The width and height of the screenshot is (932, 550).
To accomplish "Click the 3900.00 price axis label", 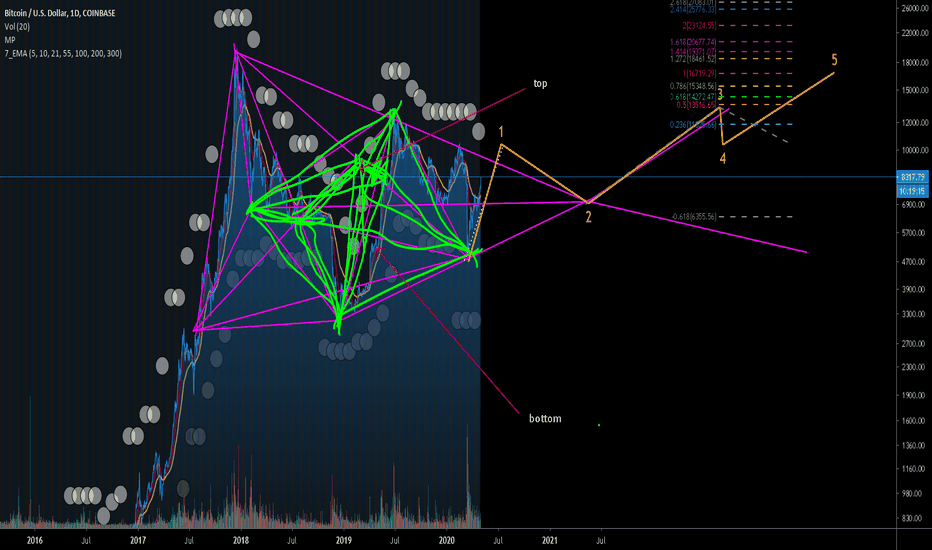I will 914,290.
